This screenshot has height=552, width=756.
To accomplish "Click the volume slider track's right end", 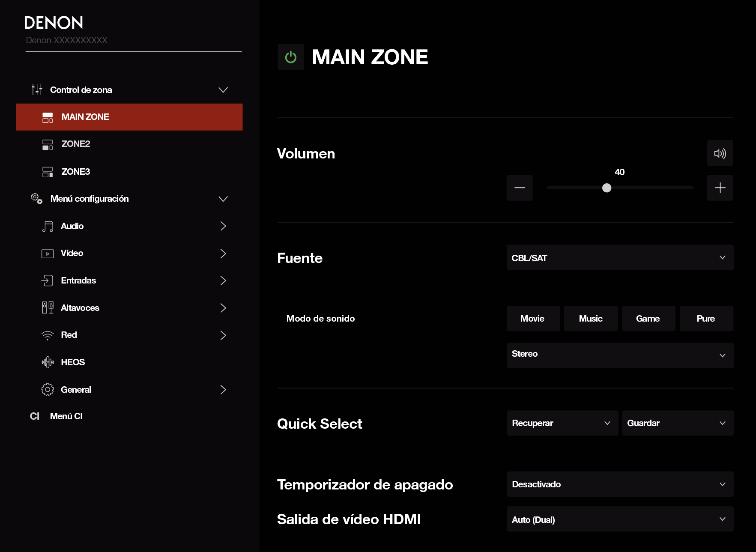I will pos(690,188).
